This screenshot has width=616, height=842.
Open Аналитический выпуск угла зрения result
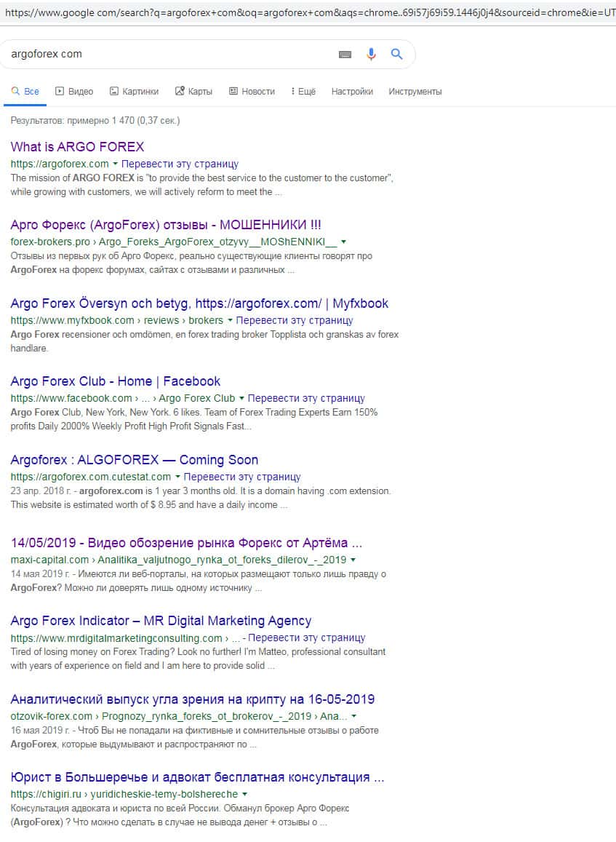pyautogui.click(x=193, y=699)
